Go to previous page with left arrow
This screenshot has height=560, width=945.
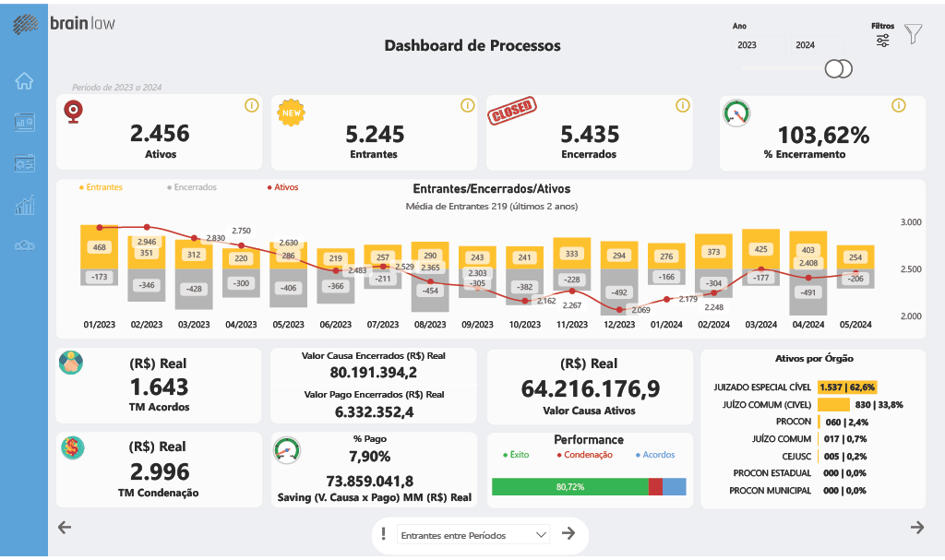tap(65, 528)
